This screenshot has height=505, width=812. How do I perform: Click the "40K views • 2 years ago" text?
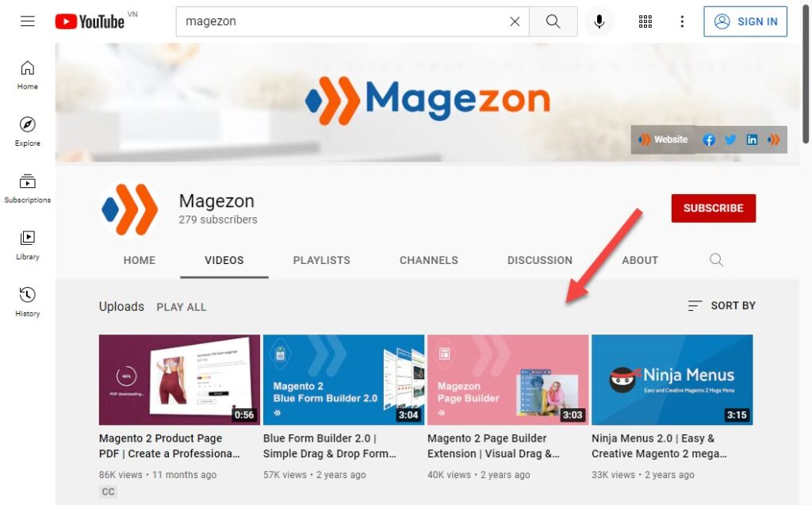[x=478, y=474]
